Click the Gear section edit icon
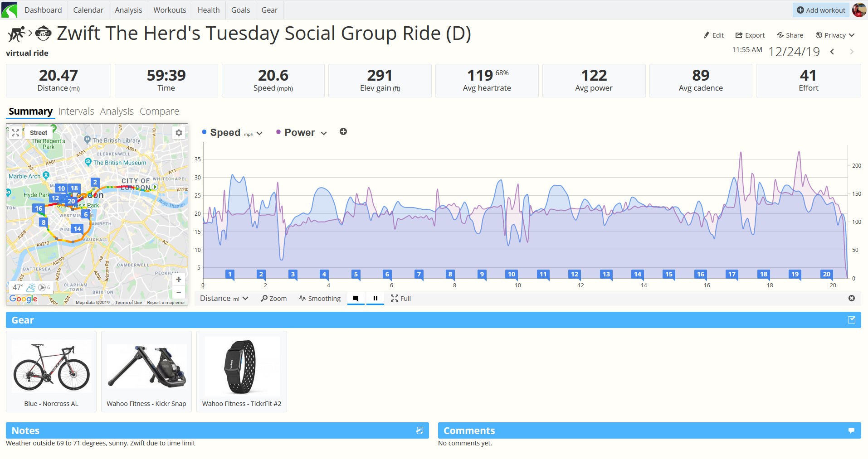This screenshot has height=459, width=868. coord(852,320)
